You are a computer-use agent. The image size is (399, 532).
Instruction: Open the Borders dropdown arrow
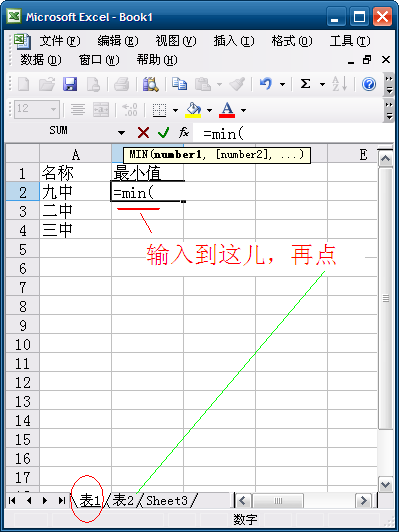tap(175, 110)
